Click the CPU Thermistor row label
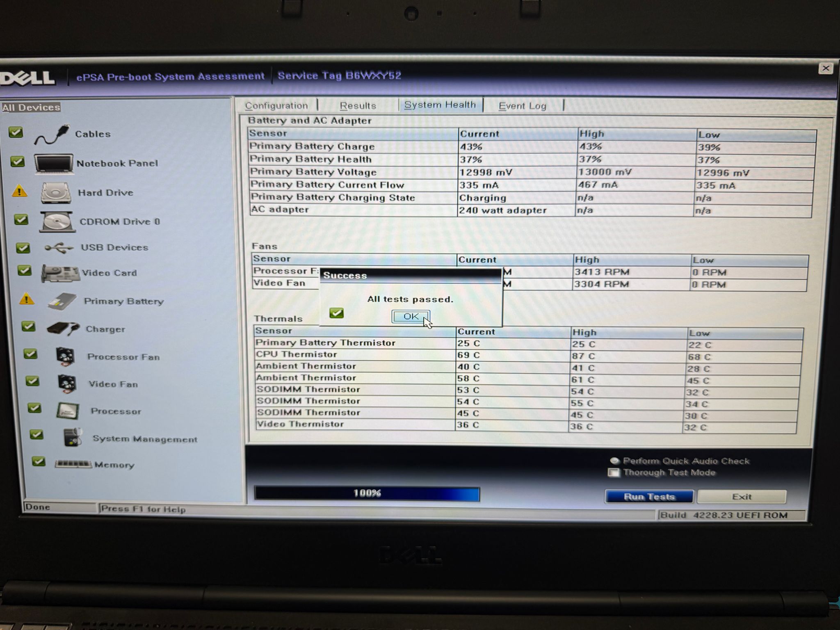This screenshot has width=840, height=630. pyautogui.click(x=296, y=354)
